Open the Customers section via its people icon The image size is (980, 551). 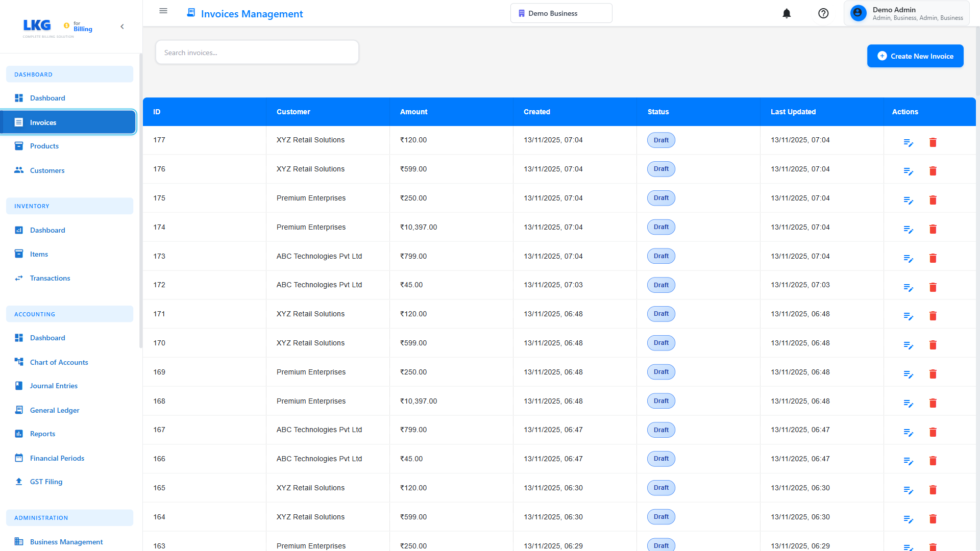tap(19, 170)
